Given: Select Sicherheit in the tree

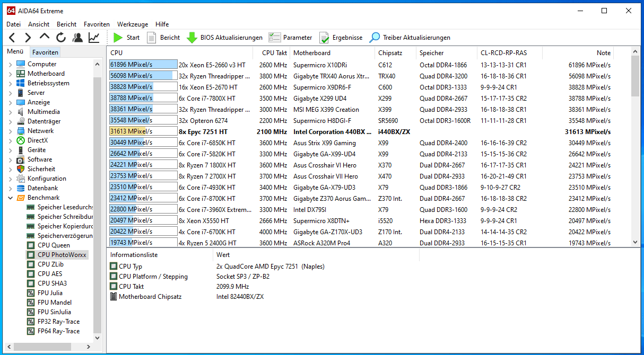Looking at the screenshot, I should 41,169.
